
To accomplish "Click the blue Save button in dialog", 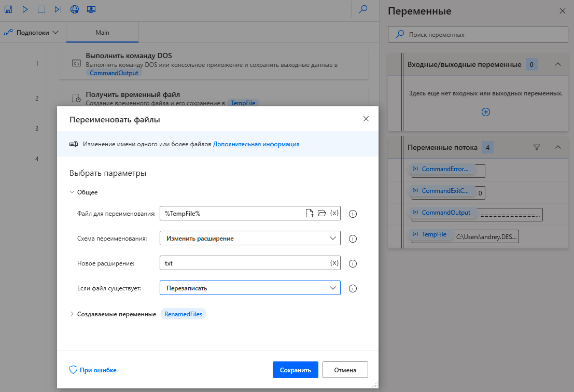I will (x=295, y=370).
